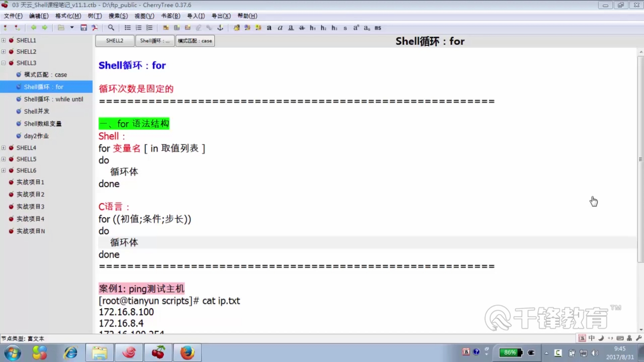Screen dimensions: 644x362
Task: Export node to PDF icon
Action: click(95, 28)
